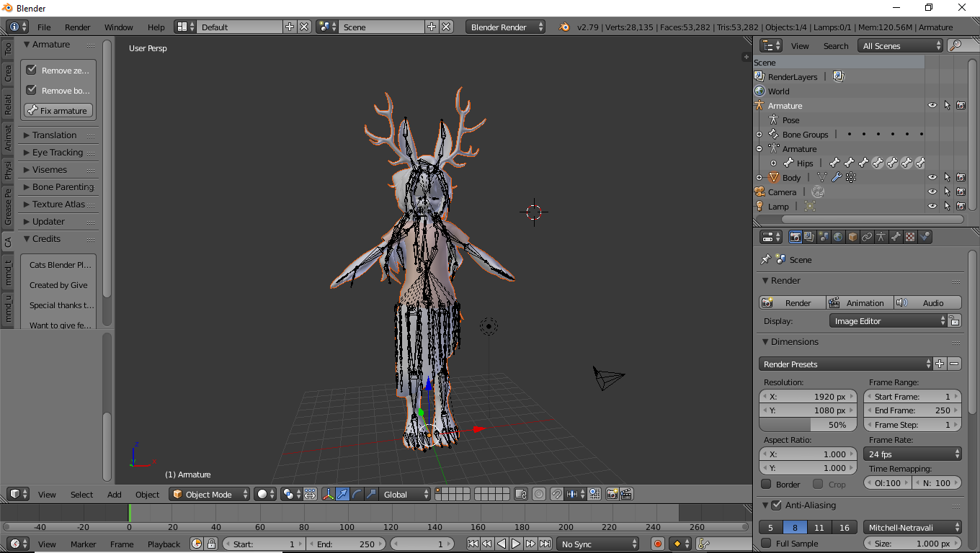The height and width of the screenshot is (553, 980).
Task: Switch to the CATS sidebar tab
Action: click(x=8, y=242)
